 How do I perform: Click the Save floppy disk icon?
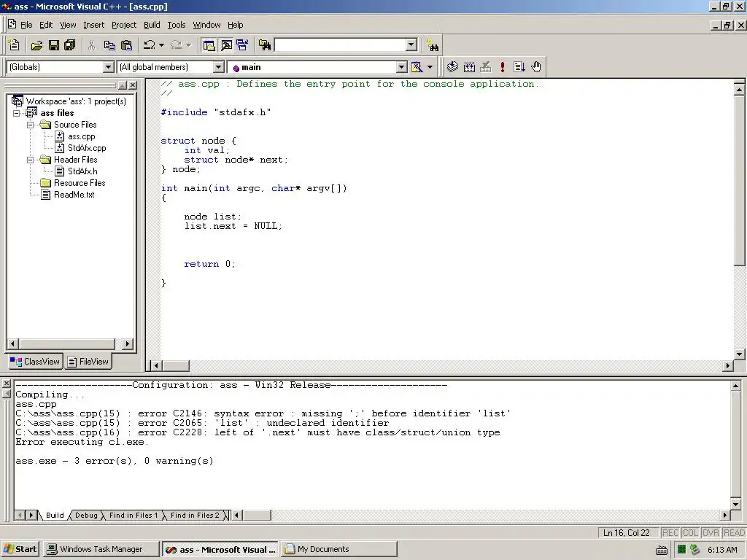[x=54, y=45]
